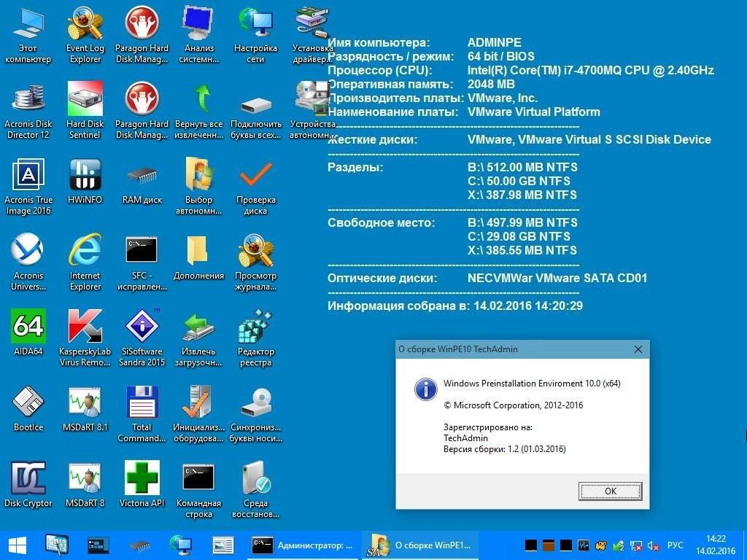Screen dimensions: 747x560
Task: Open Синхронизация буквы носителей icon
Action: coord(256,413)
